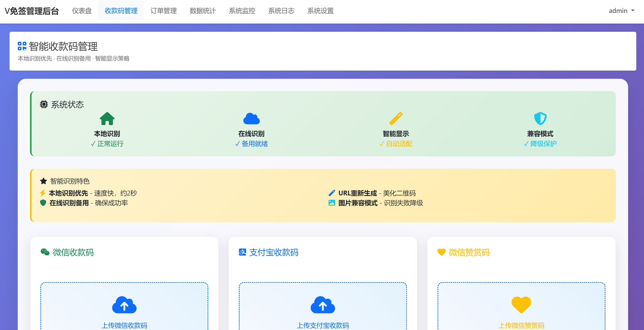Screen dimensions: 644x330
Task: Click the green shield icon by 在线识别备用
Action: (x=43, y=203)
